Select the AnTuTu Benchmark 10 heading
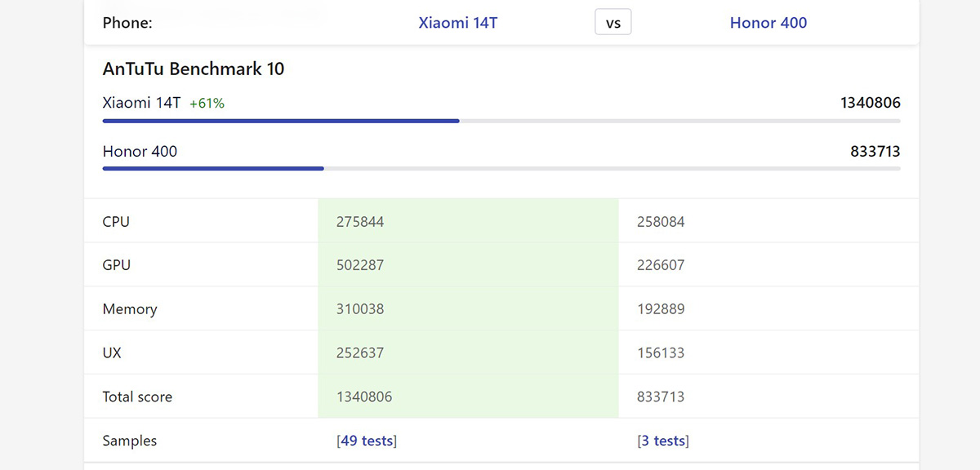The width and height of the screenshot is (980, 470). pyautogui.click(x=194, y=69)
